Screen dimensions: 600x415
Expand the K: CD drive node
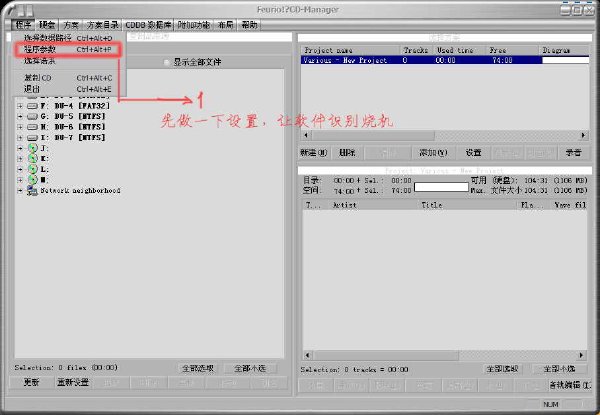20,159
